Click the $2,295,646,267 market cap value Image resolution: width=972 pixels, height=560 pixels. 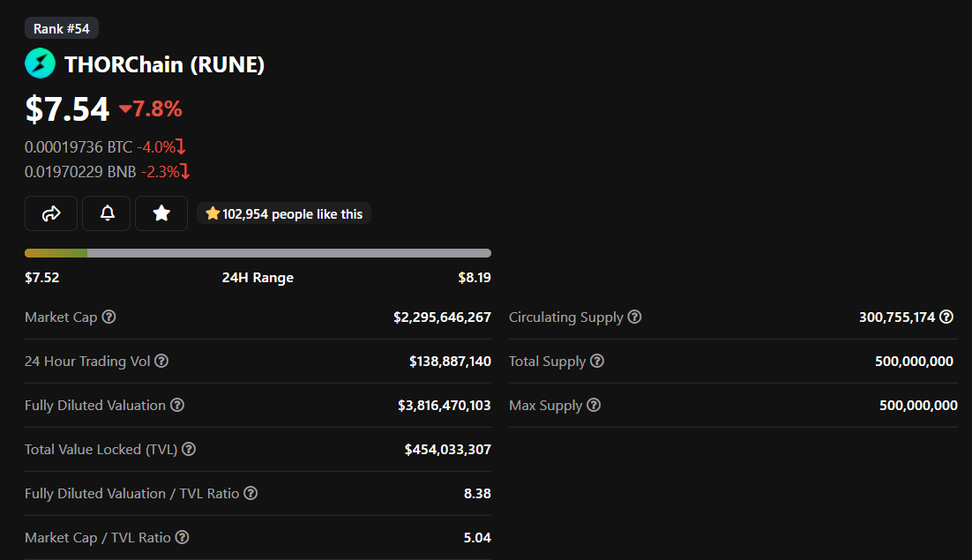pos(442,317)
